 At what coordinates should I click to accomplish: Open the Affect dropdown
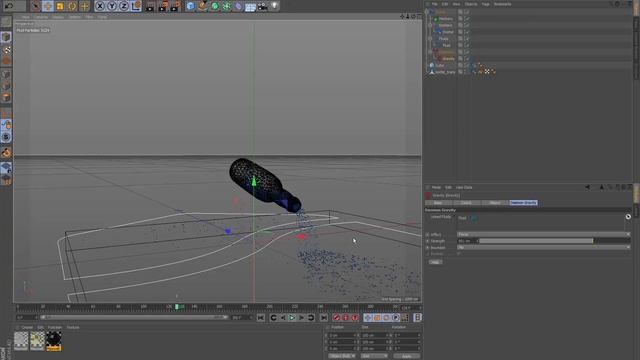tap(543, 234)
